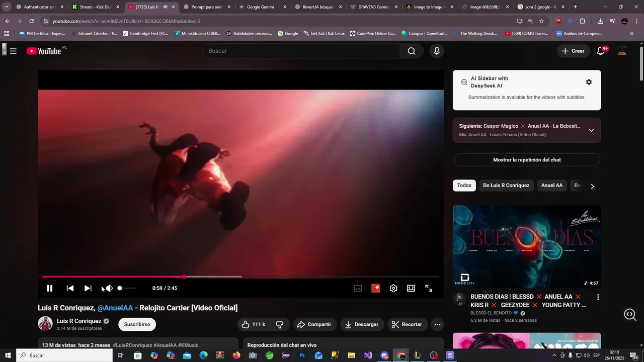Skip to the next video in the playlist
The image size is (644, 362).
click(88, 288)
